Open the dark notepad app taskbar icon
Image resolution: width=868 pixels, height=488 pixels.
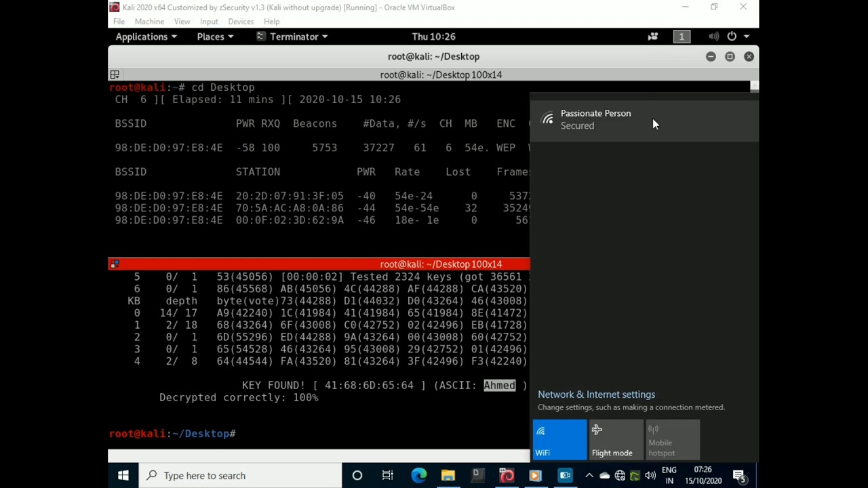coord(477,476)
